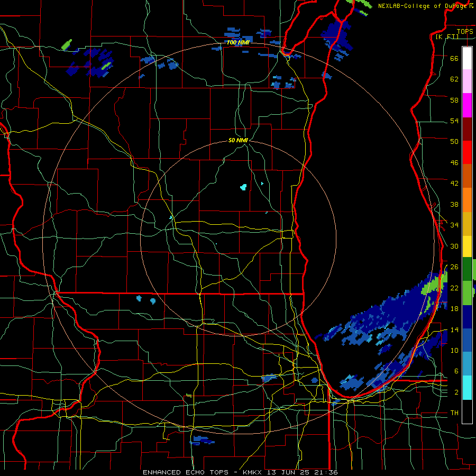
Task: Click the legend value "38"
Action: coord(454,204)
